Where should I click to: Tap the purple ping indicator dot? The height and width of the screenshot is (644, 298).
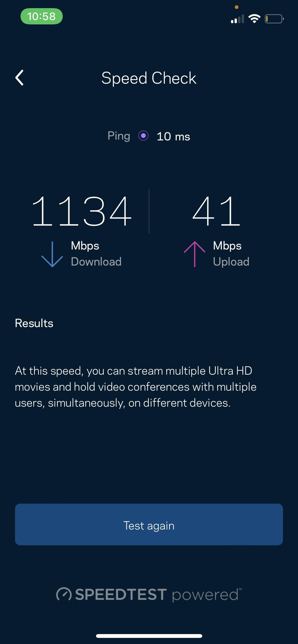[143, 136]
